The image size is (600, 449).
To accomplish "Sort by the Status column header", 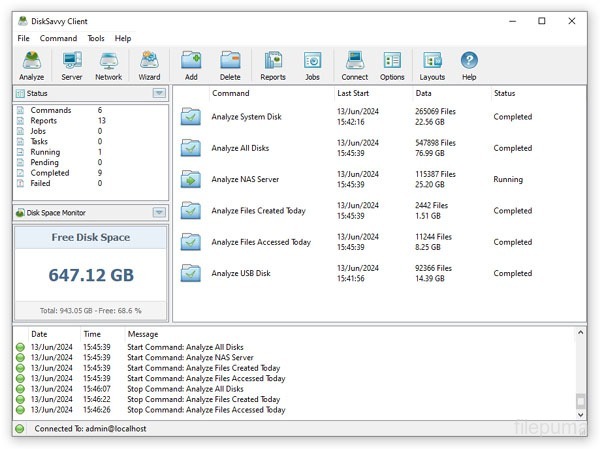I will (x=504, y=93).
